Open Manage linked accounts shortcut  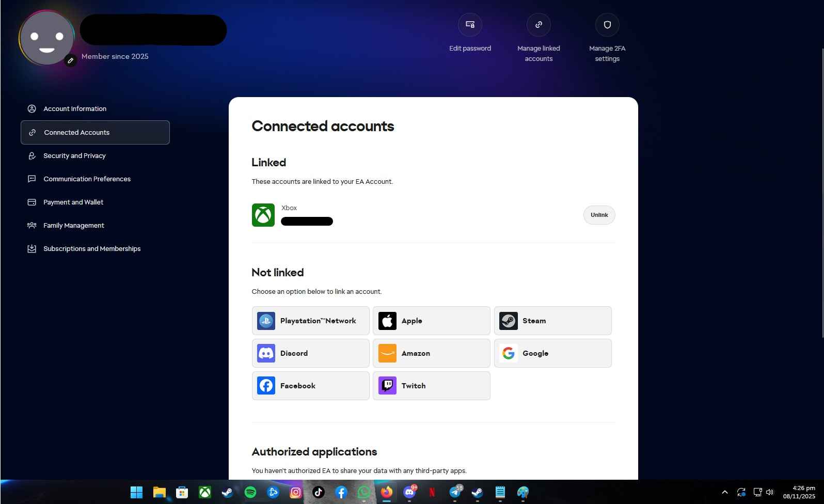[x=538, y=25]
